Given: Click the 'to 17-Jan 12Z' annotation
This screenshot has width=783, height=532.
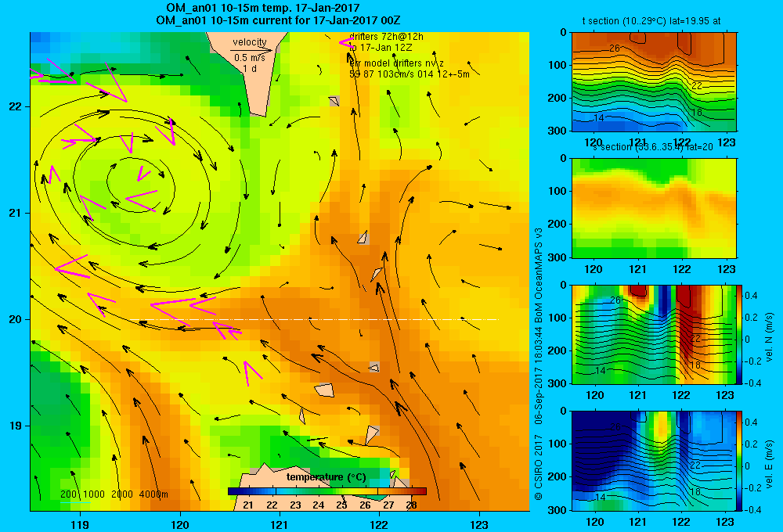Looking at the screenshot, I should [381, 48].
